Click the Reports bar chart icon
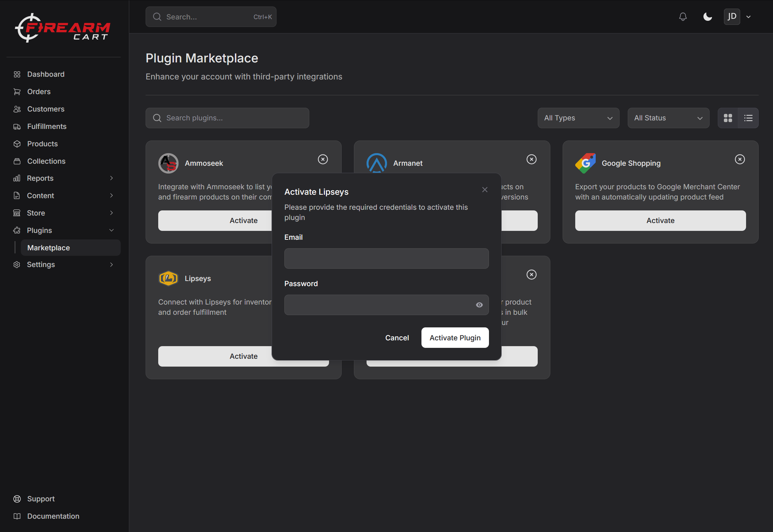The image size is (773, 532). [17, 178]
